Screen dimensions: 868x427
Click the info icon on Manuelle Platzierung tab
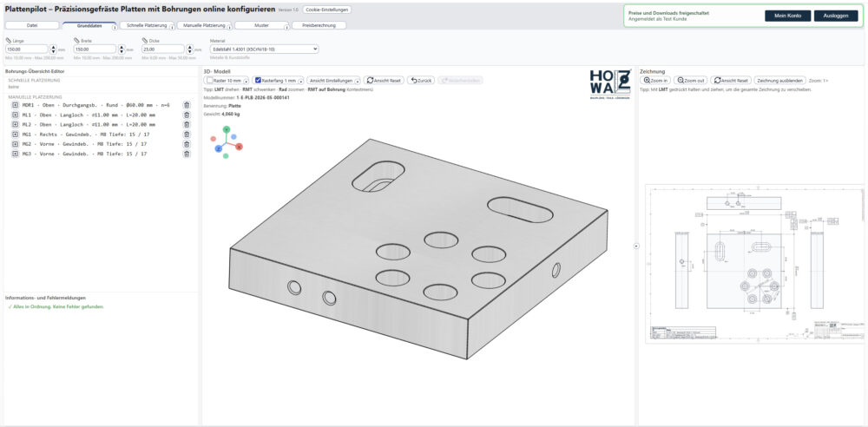click(x=230, y=27)
